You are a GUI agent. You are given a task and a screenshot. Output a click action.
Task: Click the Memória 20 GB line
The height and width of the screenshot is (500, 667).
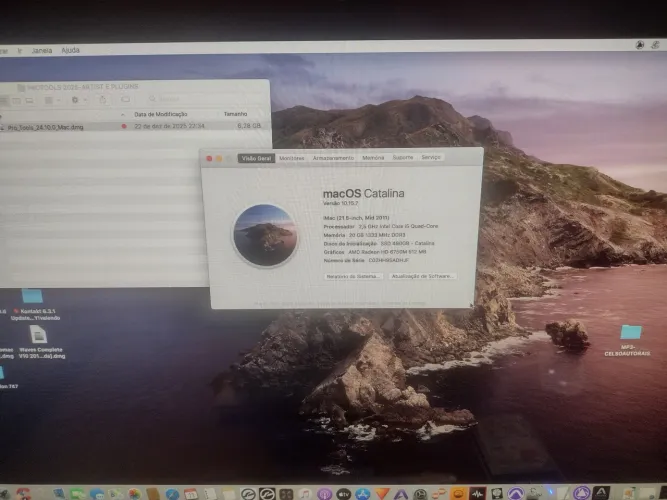[364, 235]
